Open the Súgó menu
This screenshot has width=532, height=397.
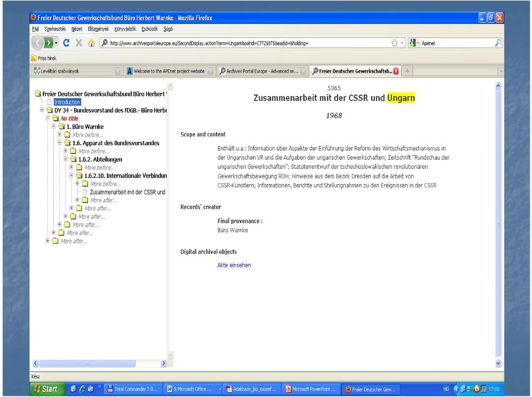168,29
